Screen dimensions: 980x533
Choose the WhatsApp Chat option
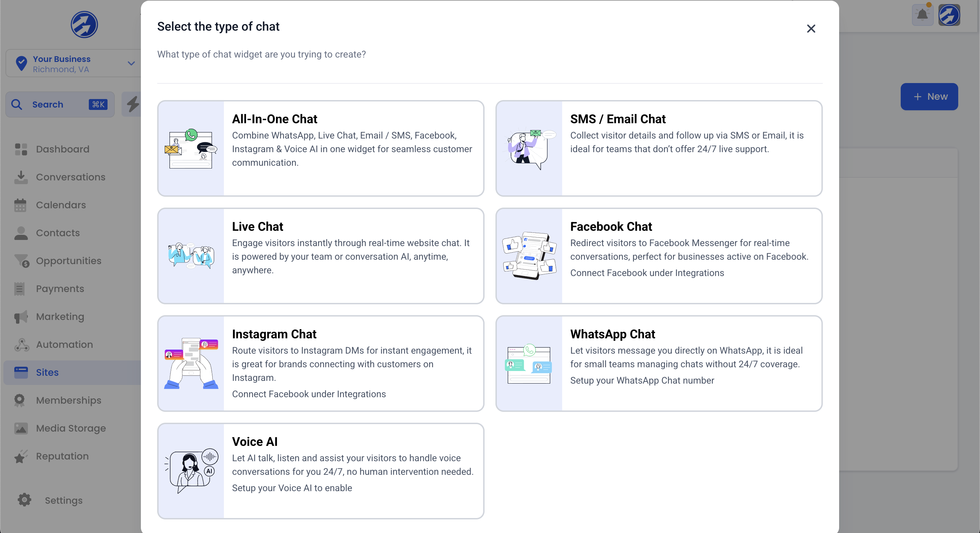658,364
